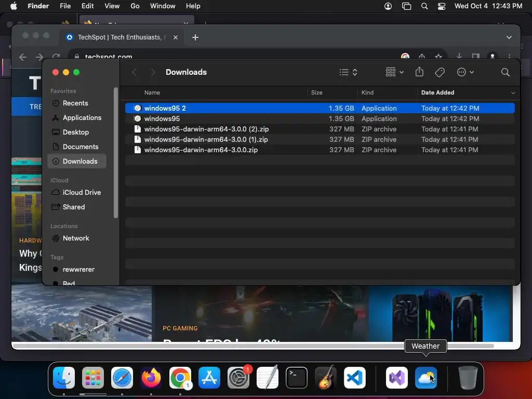Select the rewwrerer tag in sidebar

(x=77, y=270)
